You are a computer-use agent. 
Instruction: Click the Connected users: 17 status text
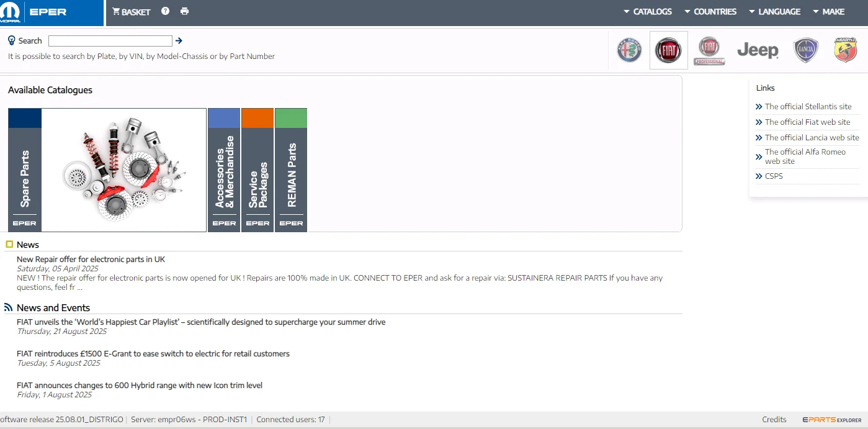290,420
